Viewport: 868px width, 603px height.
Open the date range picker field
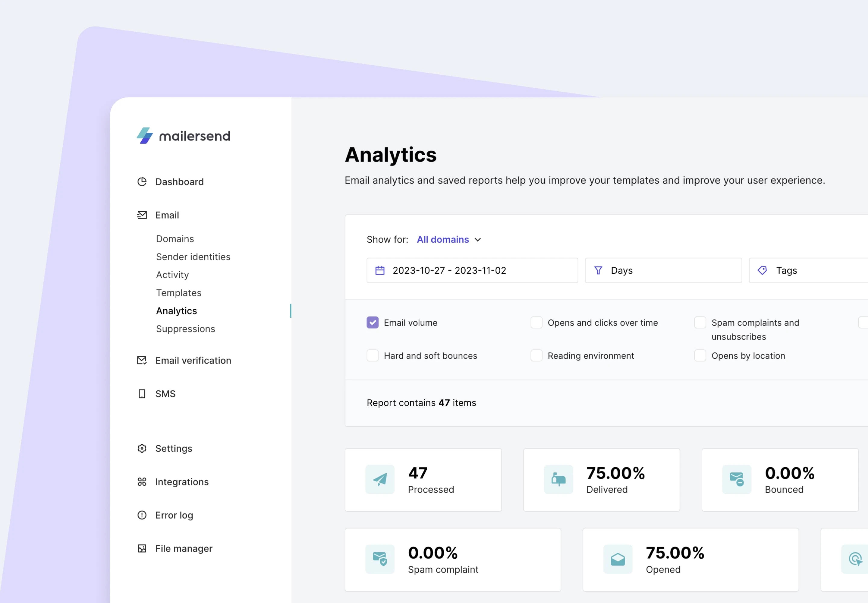472,270
